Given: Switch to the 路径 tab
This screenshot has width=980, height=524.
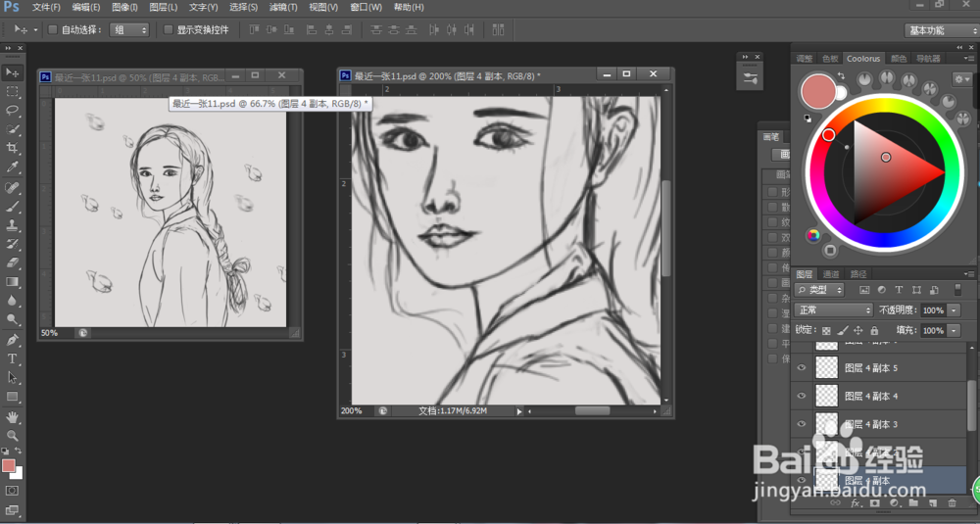Looking at the screenshot, I should point(858,274).
